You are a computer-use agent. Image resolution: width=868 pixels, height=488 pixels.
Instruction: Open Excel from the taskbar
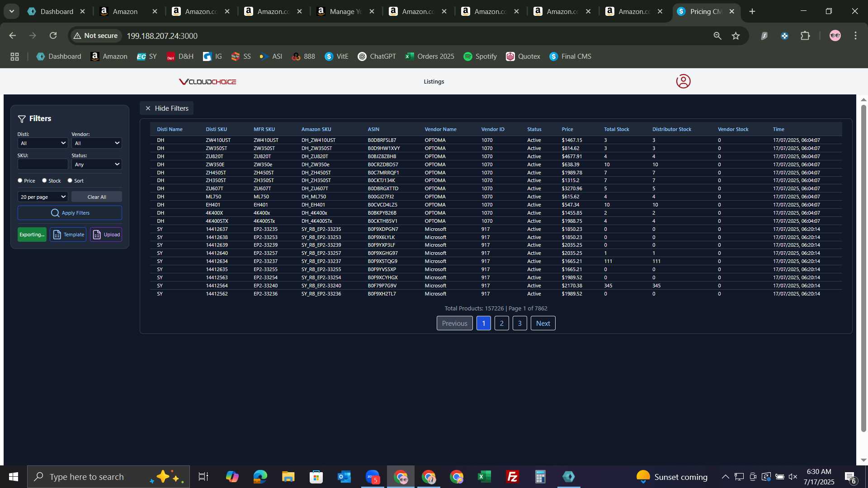click(x=484, y=477)
